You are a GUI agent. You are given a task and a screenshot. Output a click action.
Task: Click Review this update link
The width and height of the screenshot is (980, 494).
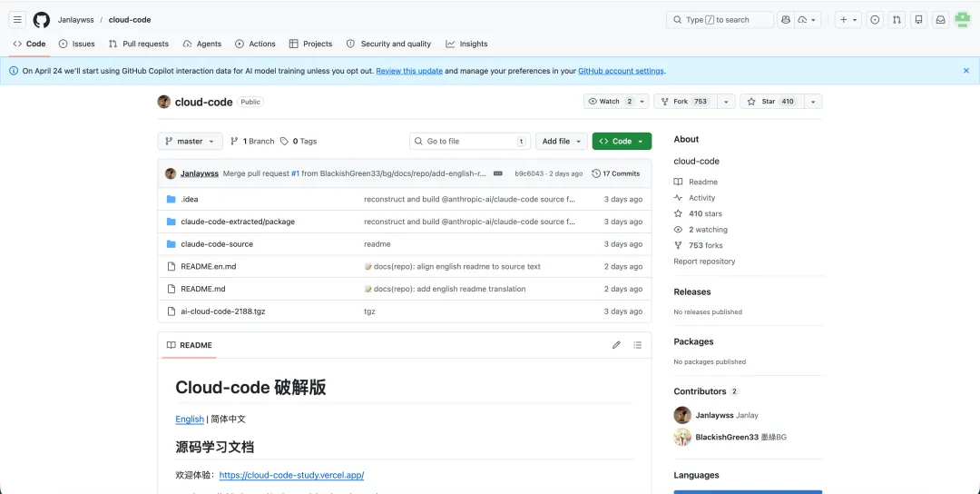tap(409, 71)
